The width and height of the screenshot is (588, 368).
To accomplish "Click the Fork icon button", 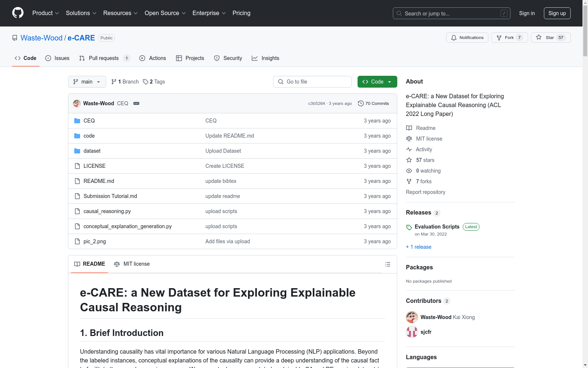I will point(499,38).
